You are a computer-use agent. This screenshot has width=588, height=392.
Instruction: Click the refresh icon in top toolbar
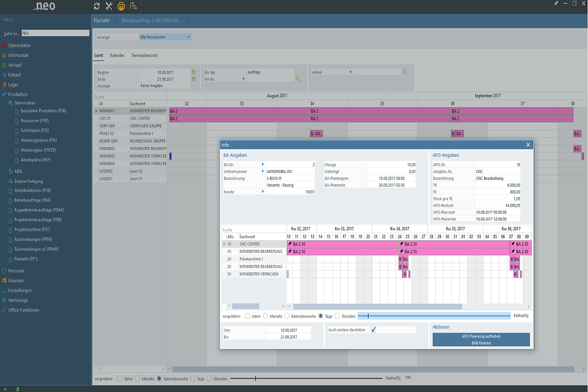point(97,6)
